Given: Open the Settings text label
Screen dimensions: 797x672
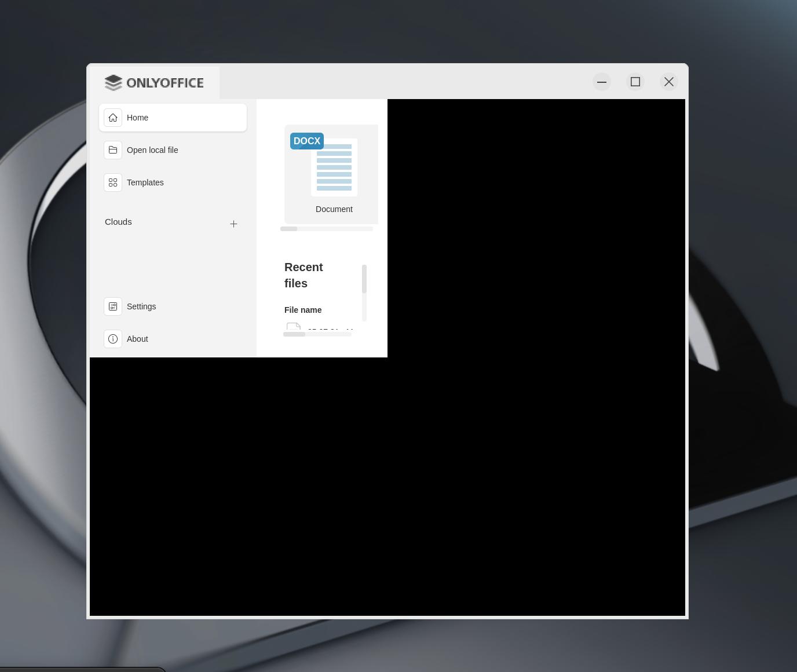Looking at the screenshot, I should 141,306.
